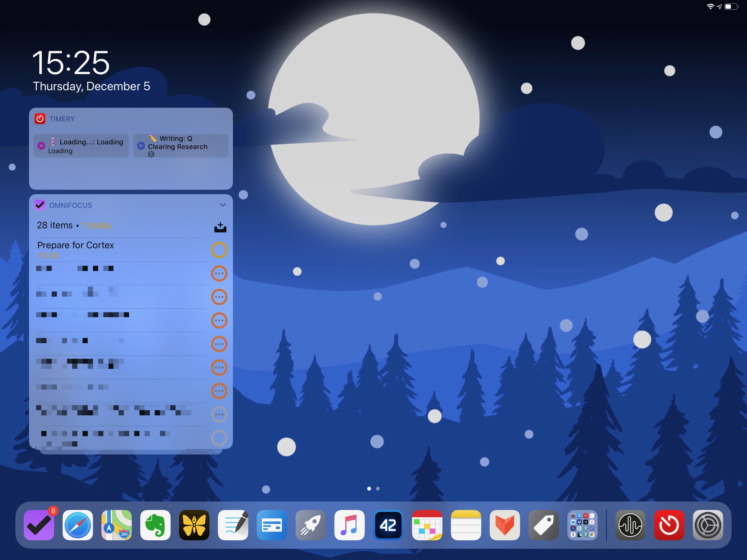
Task: Start the Writing: Q Clearing Research timer
Action: pos(141,145)
